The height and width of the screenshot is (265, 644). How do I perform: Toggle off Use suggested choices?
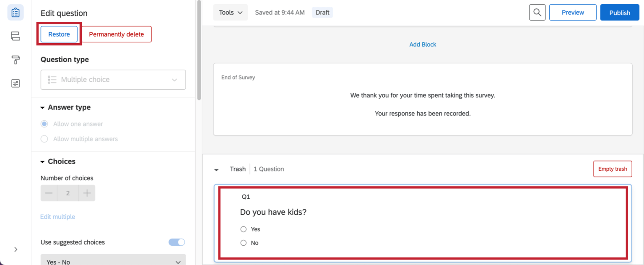pyautogui.click(x=177, y=242)
